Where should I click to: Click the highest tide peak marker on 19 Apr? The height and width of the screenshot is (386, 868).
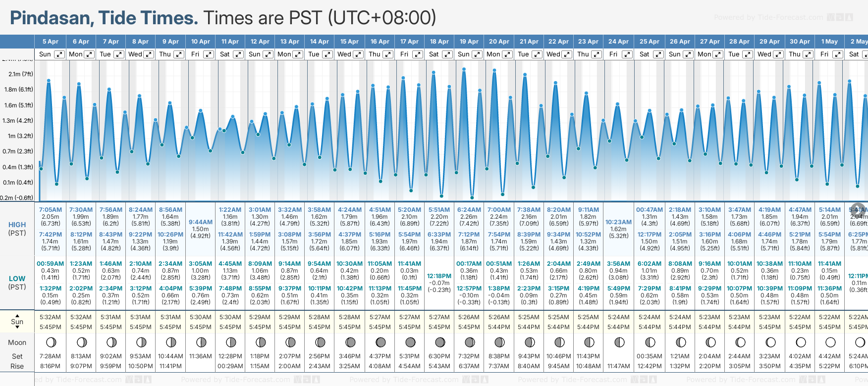[x=464, y=69]
